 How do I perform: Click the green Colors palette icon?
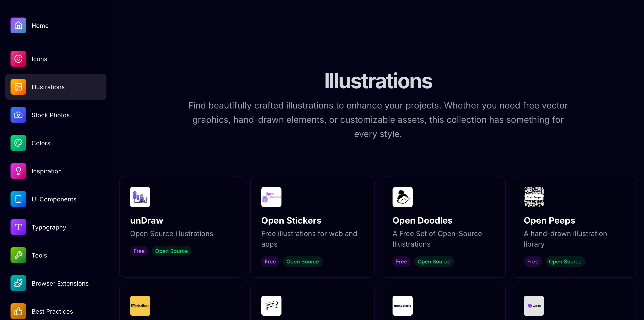pos(18,143)
